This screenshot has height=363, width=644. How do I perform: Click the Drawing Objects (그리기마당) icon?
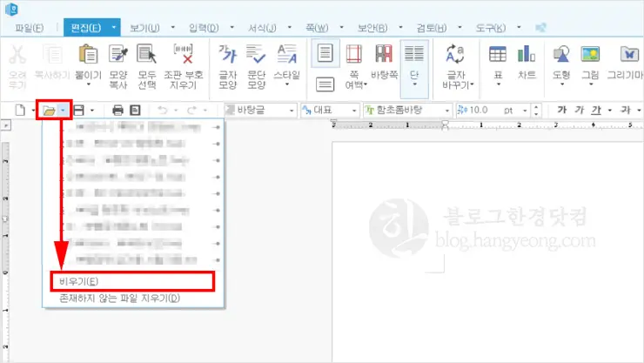tap(629, 54)
